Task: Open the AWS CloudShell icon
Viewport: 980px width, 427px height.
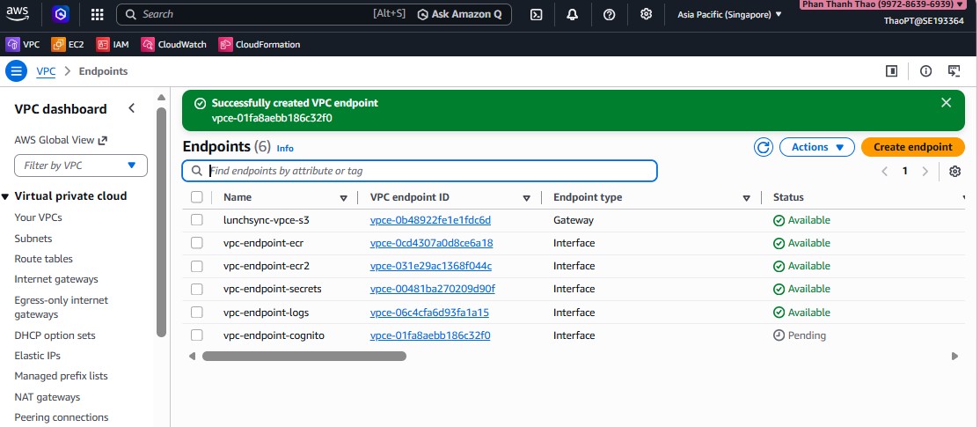Action: coord(536,14)
